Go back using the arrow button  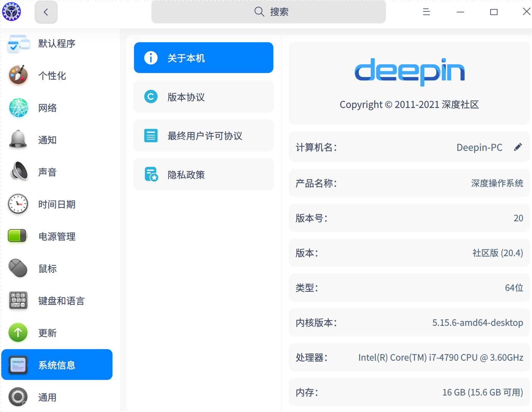tap(46, 12)
